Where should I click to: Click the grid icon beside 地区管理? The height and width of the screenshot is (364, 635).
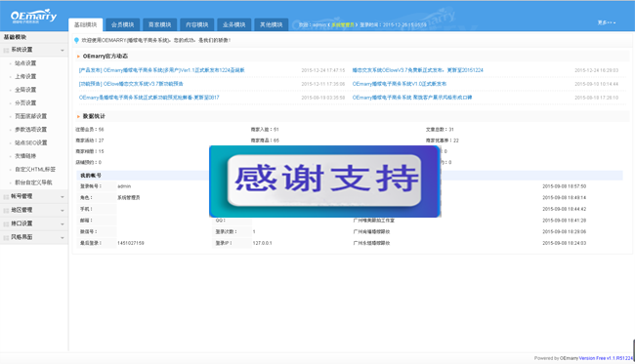point(6,211)
